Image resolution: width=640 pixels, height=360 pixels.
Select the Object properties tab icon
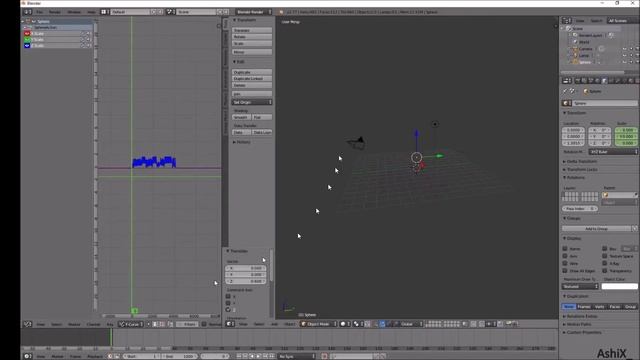point(604,81)
